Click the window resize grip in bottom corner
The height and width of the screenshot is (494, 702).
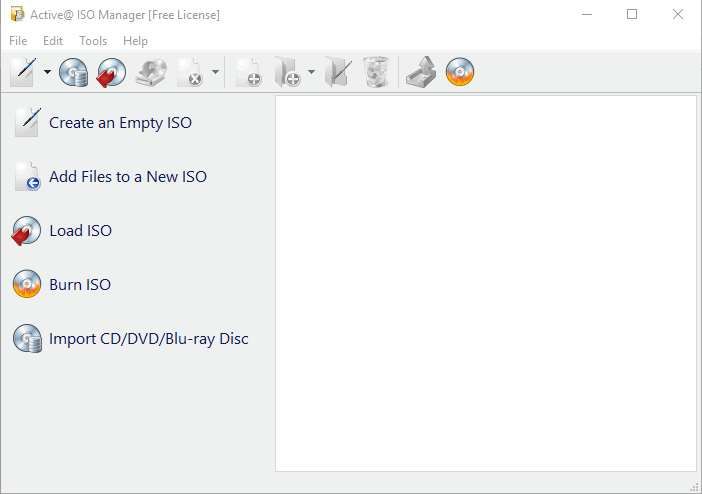point(694,487)
